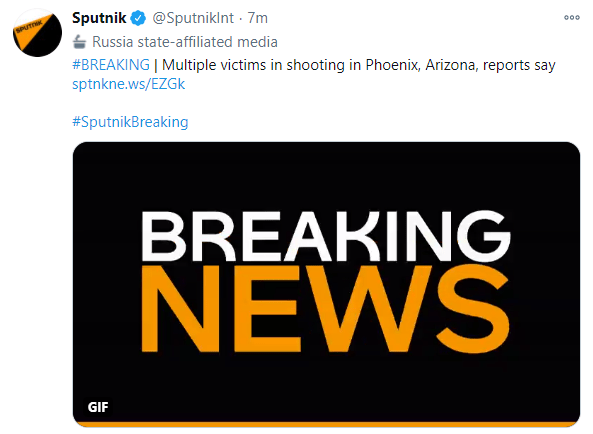The width and height of the screenshot is (593, 434).
Task: Click the GIF badge on the media
Action: tap(98, 407)
